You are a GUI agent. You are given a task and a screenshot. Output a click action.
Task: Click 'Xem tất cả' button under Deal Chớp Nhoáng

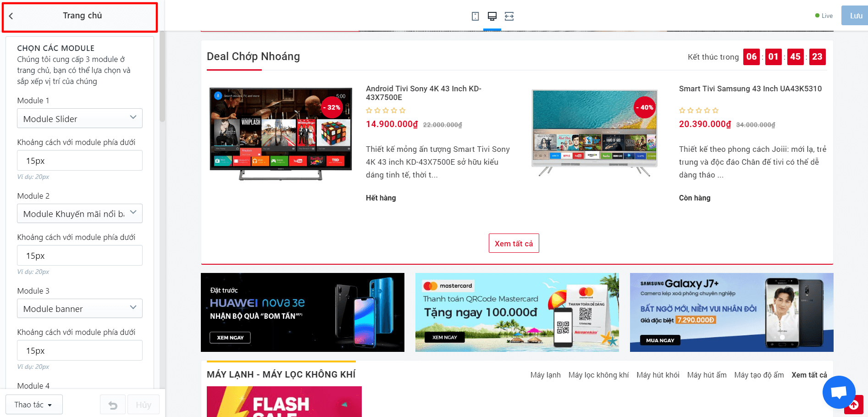(514, 244)
